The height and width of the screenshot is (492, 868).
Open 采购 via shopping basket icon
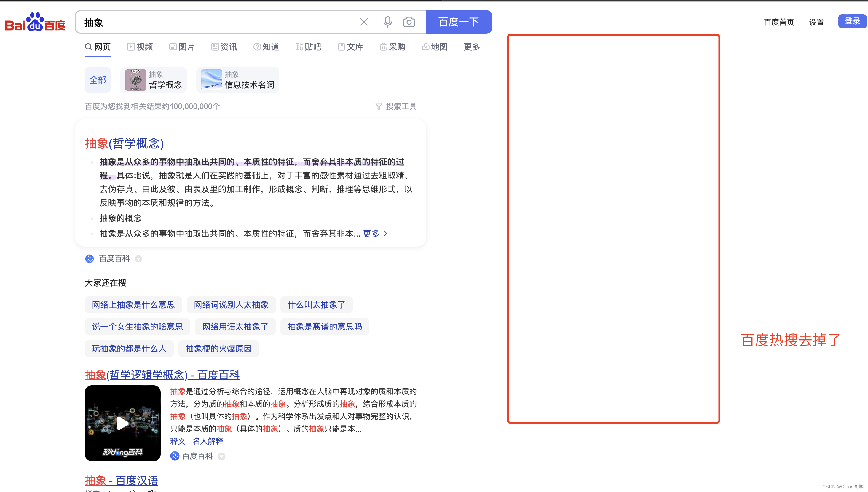pyautogui.click(x=392, y=47)
